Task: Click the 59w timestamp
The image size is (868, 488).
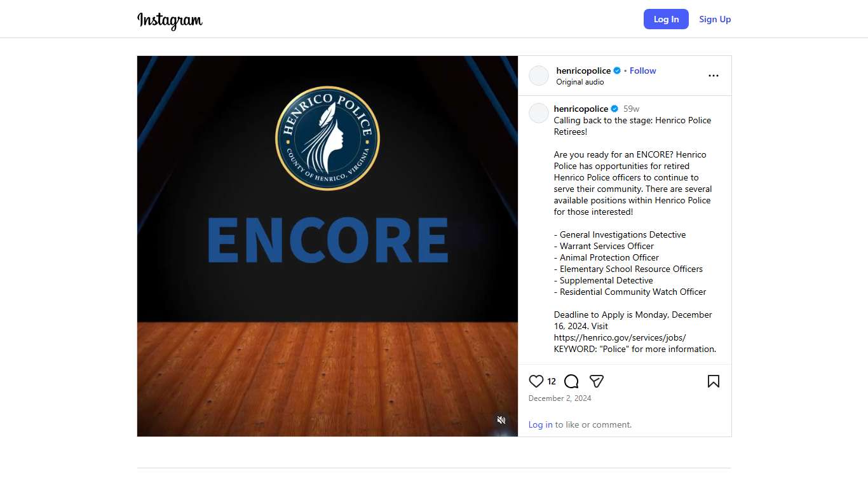Action: [x=631, y=109]
